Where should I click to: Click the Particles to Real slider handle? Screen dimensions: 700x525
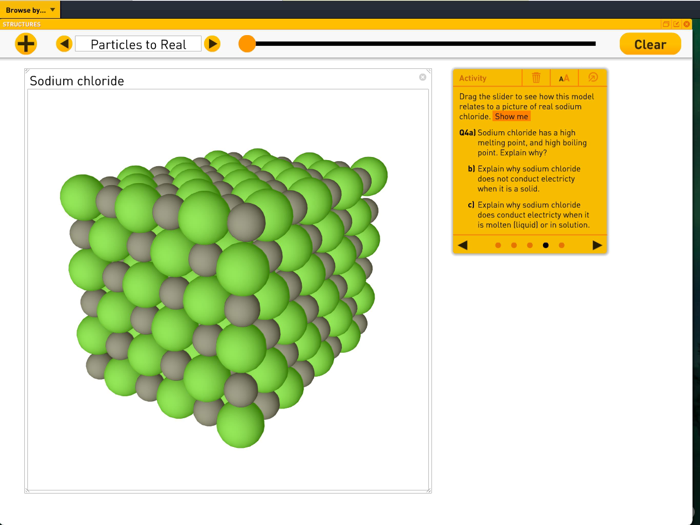coord(247,44)
